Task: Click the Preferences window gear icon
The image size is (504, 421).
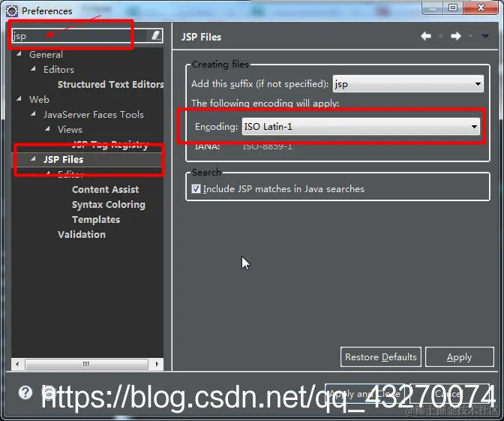Action: 12,11
